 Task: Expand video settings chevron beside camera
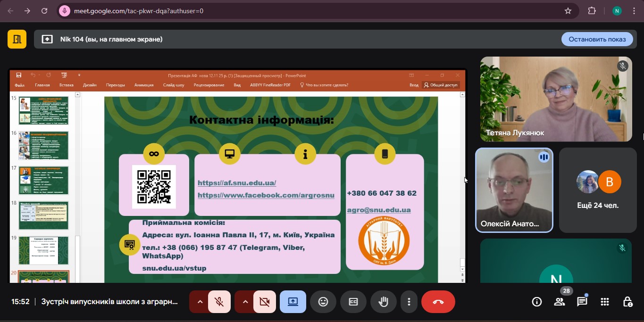245,302
